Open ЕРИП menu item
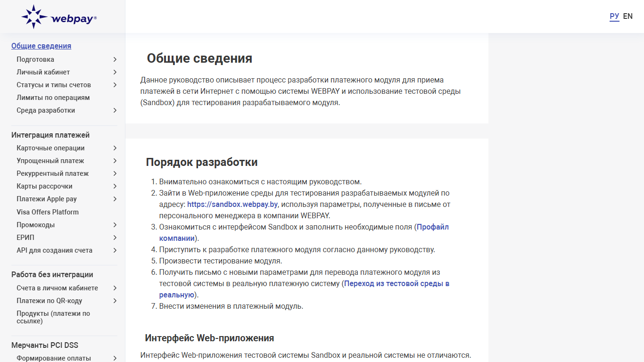This screenshot has height=362, width=644. pyautogui.click(x=25, y=238)
